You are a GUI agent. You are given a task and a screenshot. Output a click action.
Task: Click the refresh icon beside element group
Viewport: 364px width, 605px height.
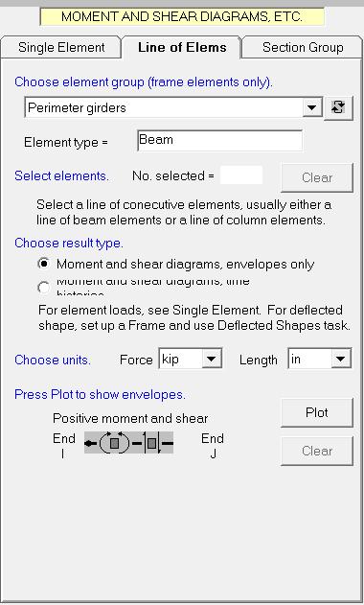(338, 108)
